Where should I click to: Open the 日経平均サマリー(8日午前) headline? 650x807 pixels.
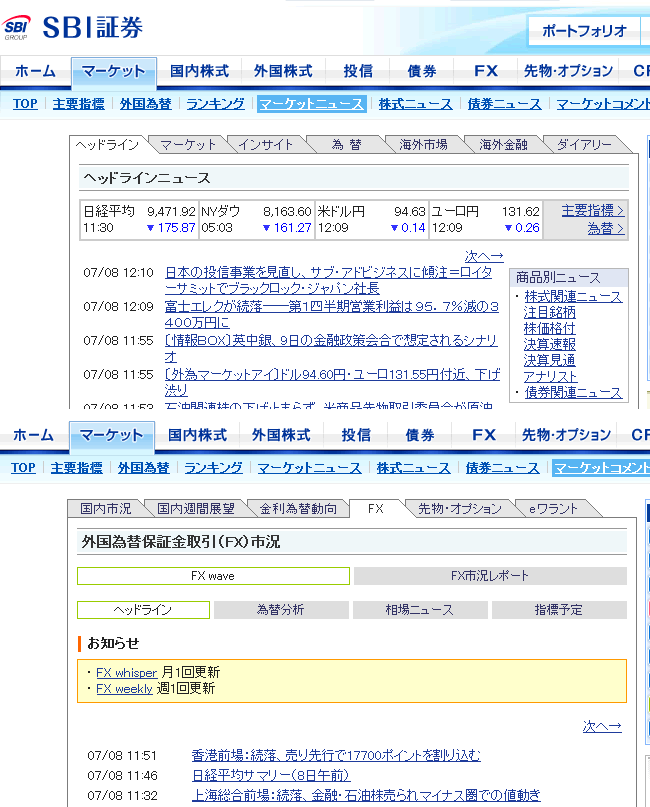click(x=271, y=776)
